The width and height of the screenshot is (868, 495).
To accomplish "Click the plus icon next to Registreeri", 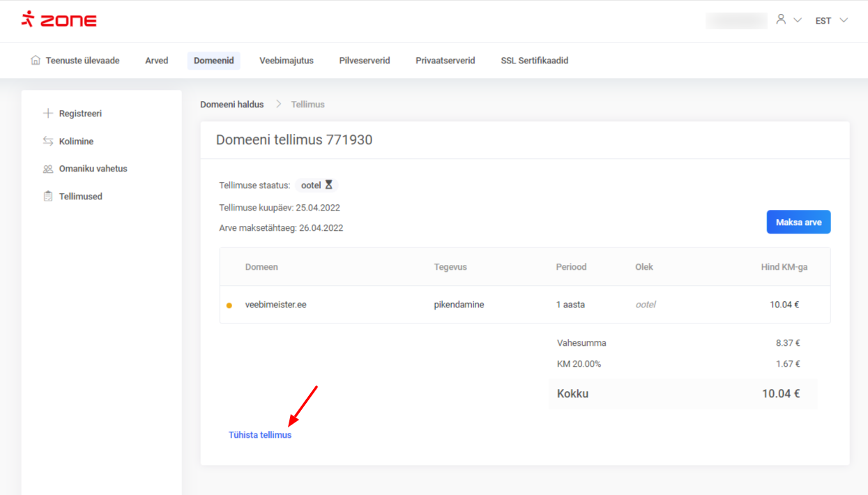I will pyautogui.click(x=48, y=114).
